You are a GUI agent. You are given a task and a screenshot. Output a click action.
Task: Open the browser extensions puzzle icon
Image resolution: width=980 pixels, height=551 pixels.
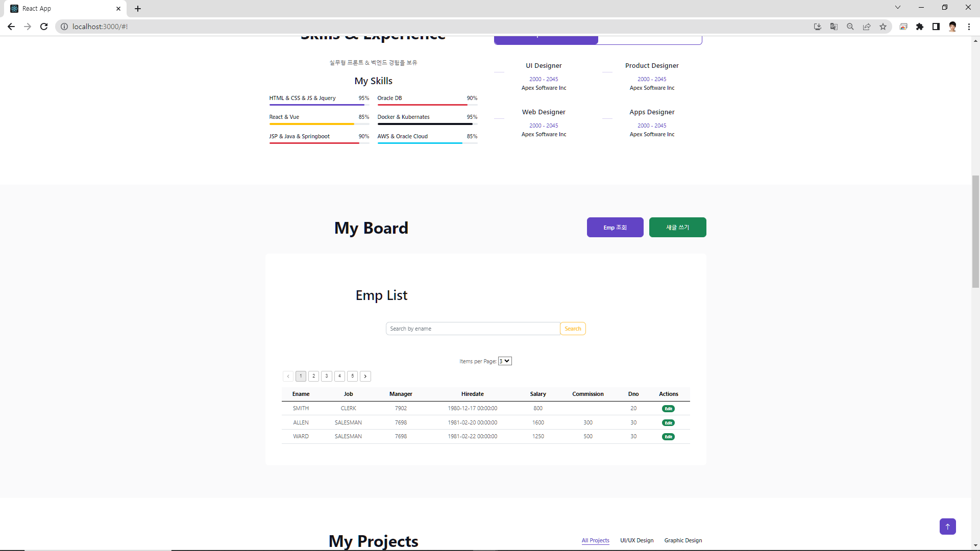[x=920, y=27]
